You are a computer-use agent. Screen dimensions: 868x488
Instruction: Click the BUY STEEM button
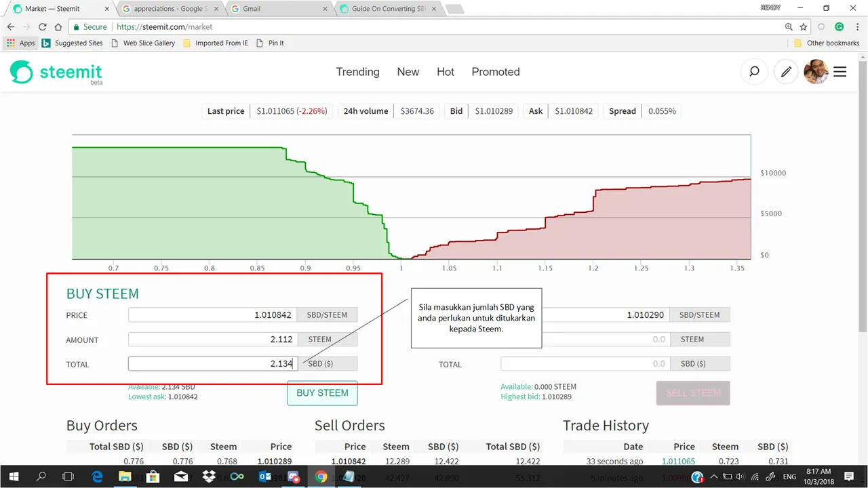322,393
